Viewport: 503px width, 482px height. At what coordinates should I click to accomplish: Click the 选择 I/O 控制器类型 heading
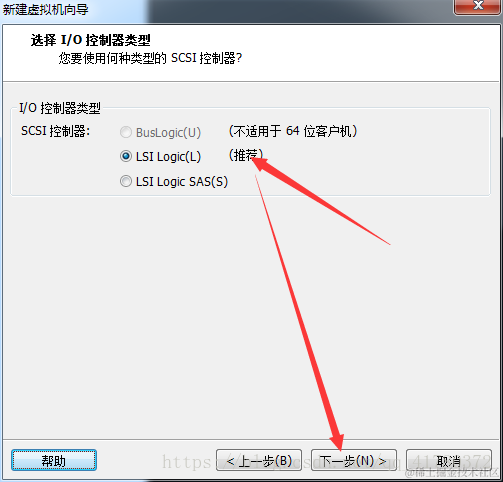tap(91, 40)
